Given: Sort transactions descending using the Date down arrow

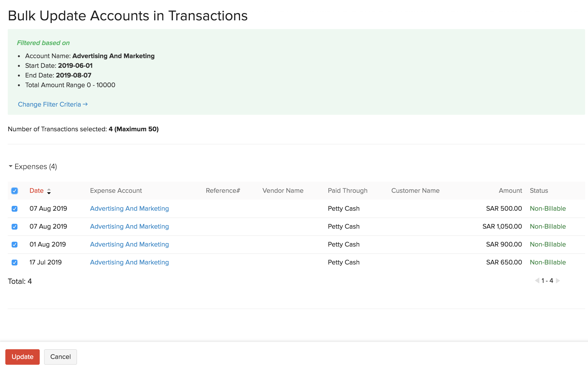Looking at the screenshot, I should [x=49, y=193].
